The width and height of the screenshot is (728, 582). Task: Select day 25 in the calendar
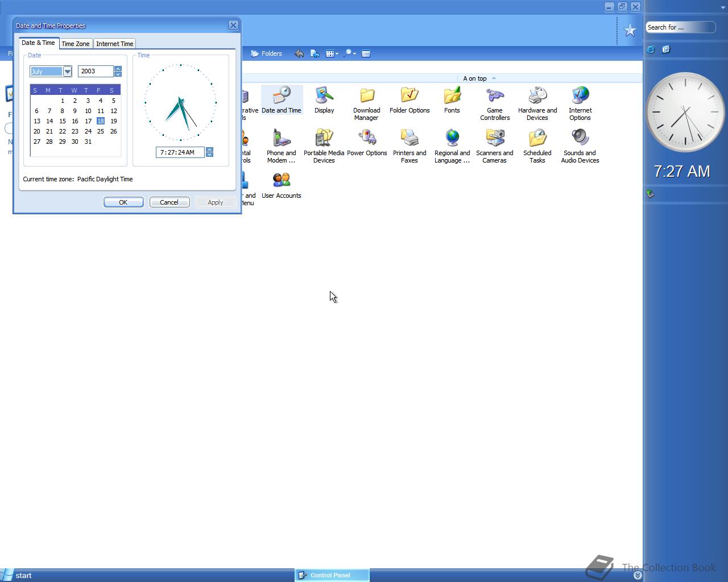[x=100, y=131]
